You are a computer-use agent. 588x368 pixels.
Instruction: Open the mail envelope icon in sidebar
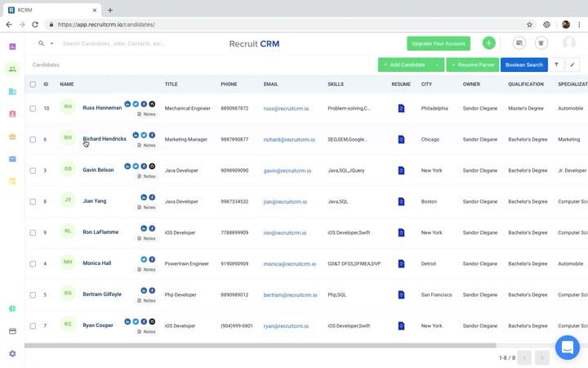[12, 159]
